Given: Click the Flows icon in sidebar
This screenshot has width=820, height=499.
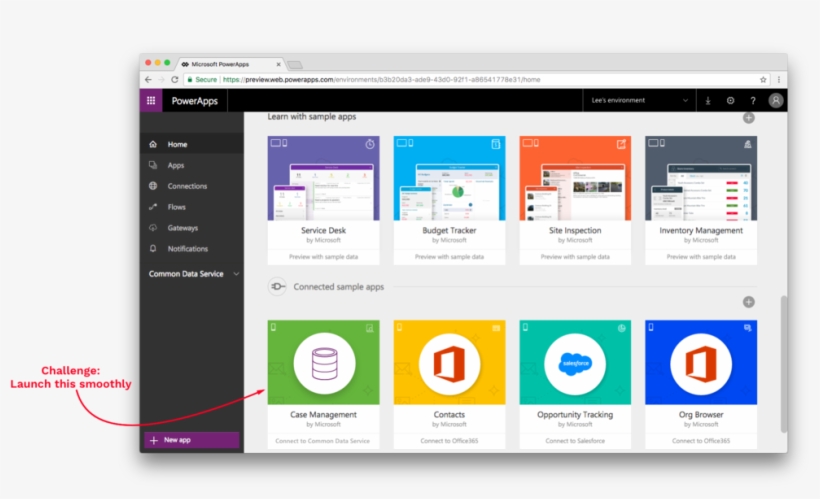Looking at the screenshot, I should tap(153, 207).
